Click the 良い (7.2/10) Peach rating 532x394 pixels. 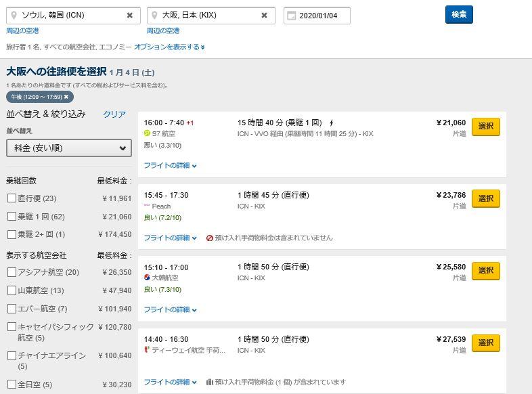pyautogui.click(x=162, y=217)
